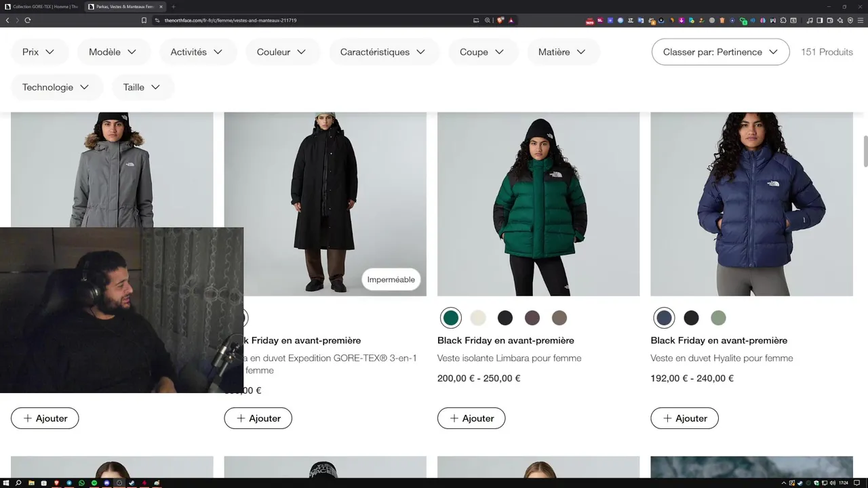Open a new browser tab with the plus icon
Image resolution: width=868 pixels, height=488 pixels.
tap(173, 7)
